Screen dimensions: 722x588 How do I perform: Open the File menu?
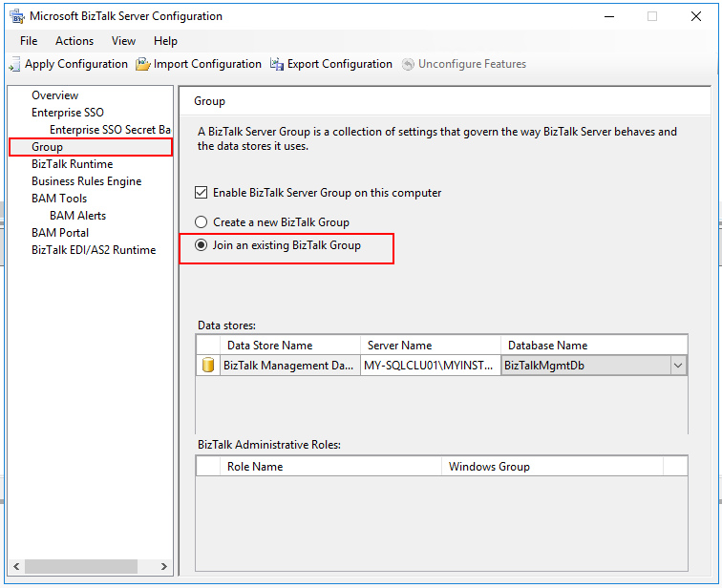point(29,41)
